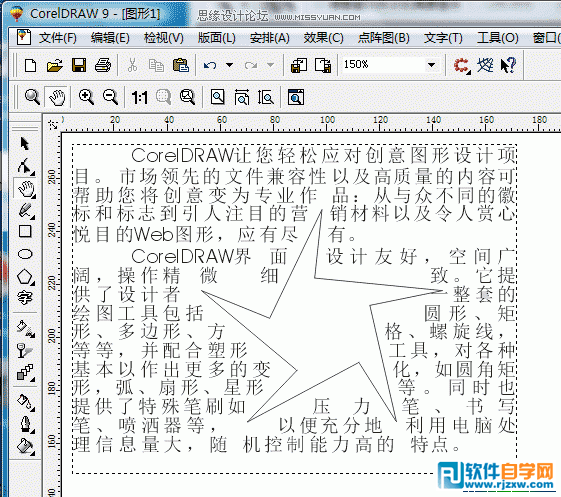The height and width of the screenshot is (497, 561).
Task: Select the Interactive Transparency glass tool
Action: pos(25,351)
